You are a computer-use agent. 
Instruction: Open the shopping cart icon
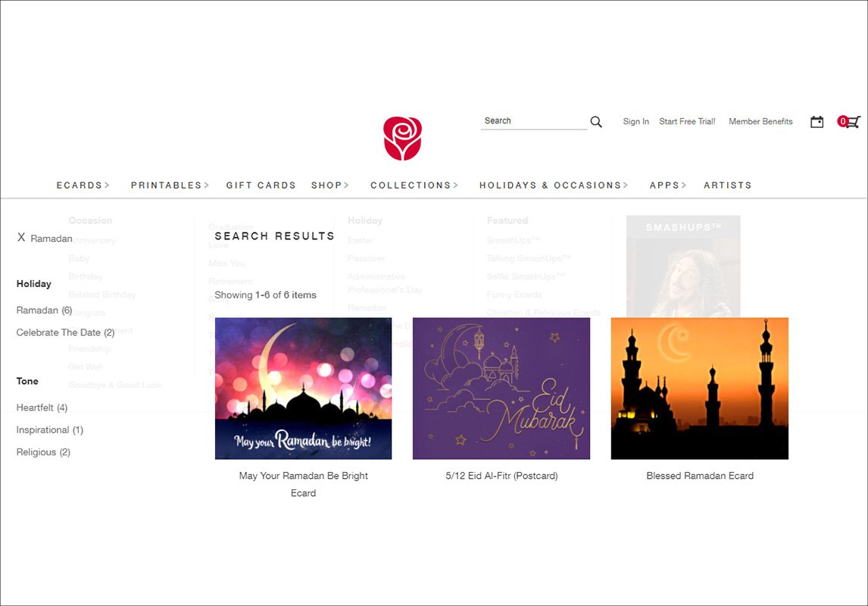pos(848,122)
